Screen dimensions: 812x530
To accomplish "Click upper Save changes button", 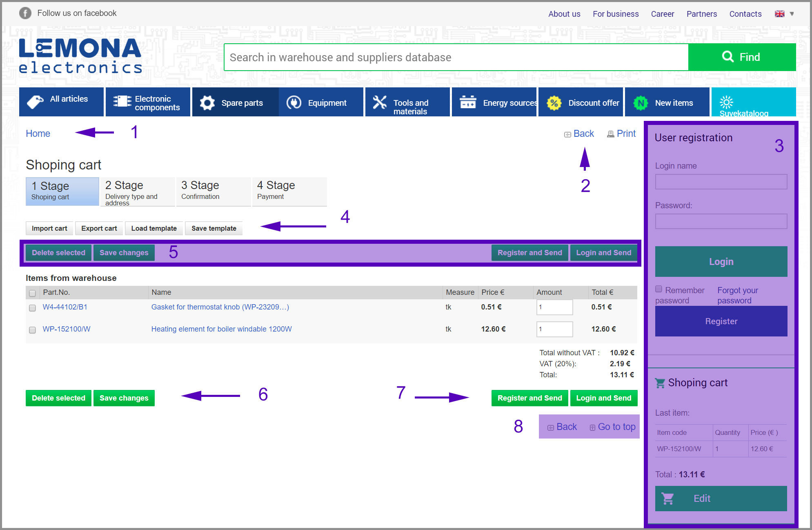I will (124, 253).
